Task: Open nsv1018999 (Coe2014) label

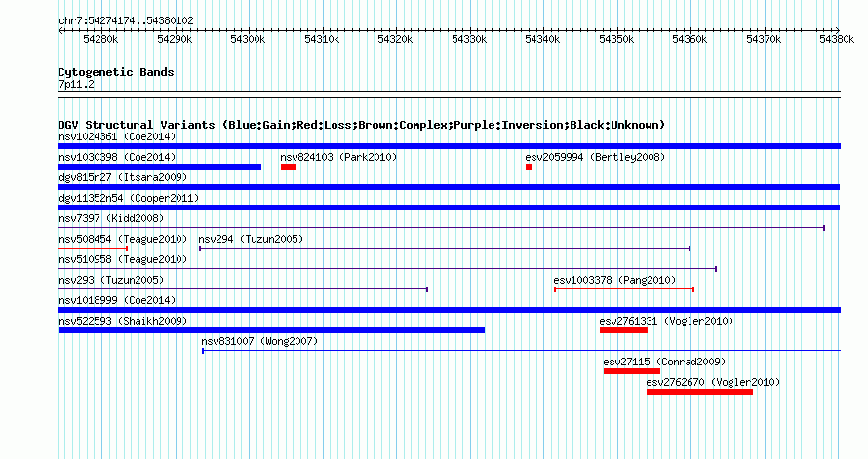Action: pos(117,300)
